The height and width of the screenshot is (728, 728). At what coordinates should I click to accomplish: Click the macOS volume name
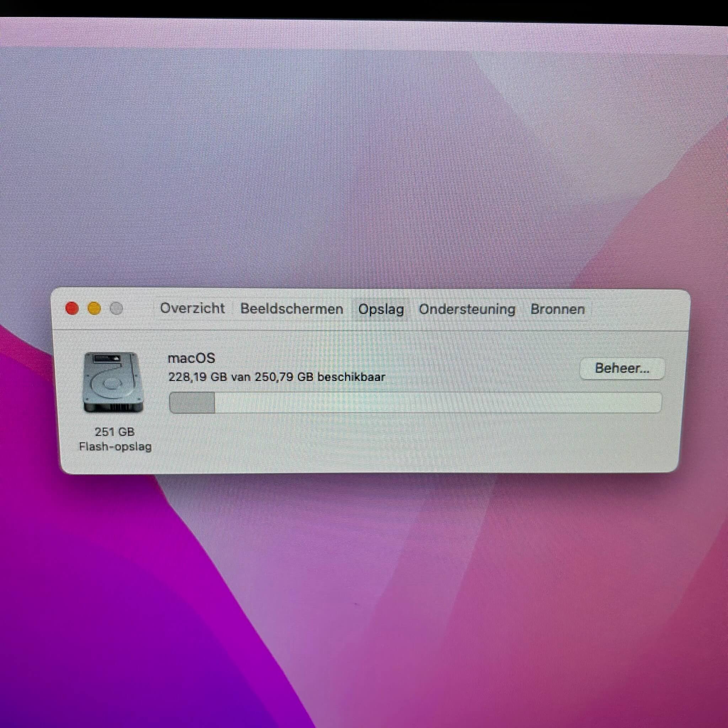click(x=192, y=358)
